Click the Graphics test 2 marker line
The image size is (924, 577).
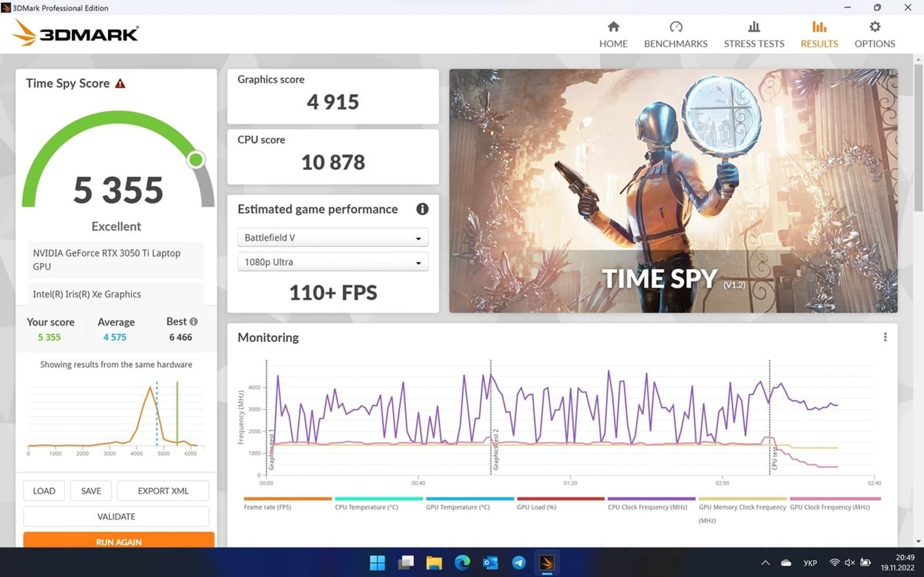coord(491,417)
